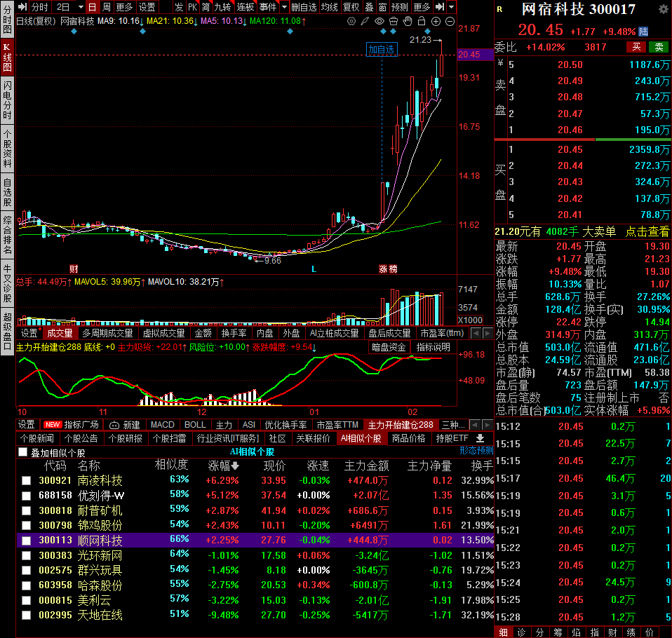
Task: Enable the 叠加相似个股 checkbox
Action: pos(22,453)
